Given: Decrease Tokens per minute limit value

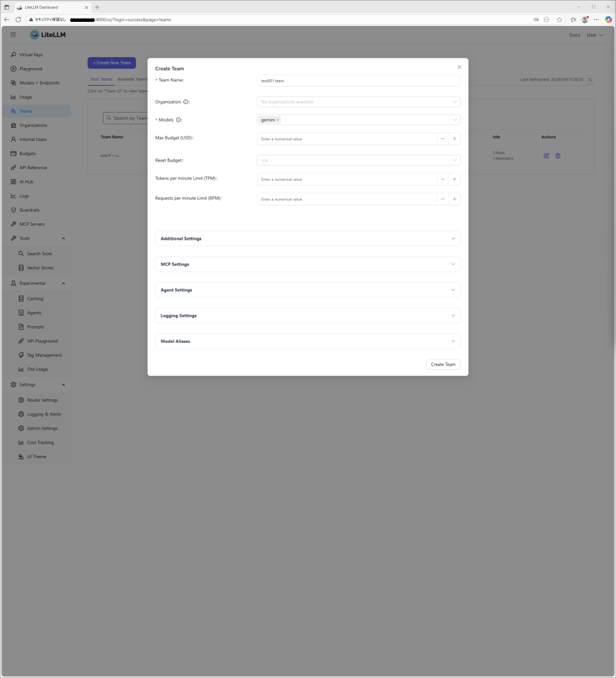Looking at the screenshot, I should click(x=443, y=179).
